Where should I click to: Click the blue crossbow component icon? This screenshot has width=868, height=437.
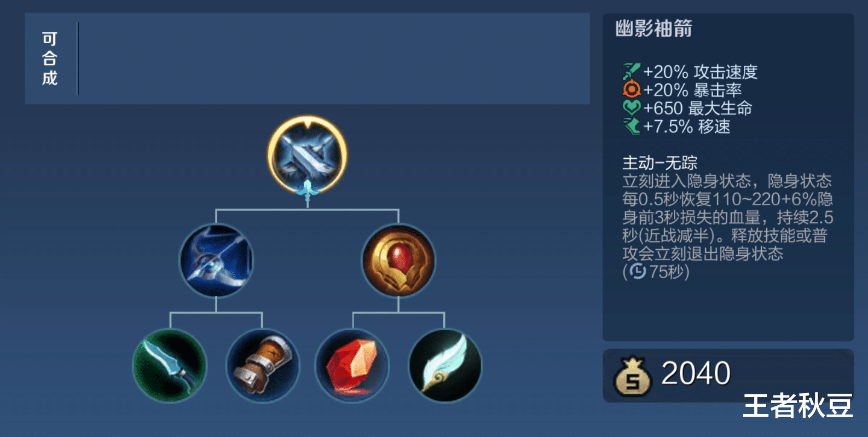click(216, 260)
